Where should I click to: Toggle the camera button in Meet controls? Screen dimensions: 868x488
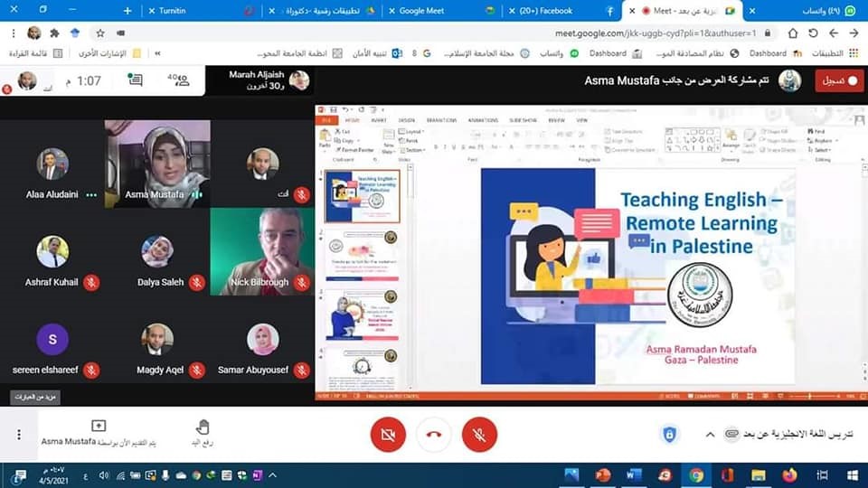coord(388,435)
